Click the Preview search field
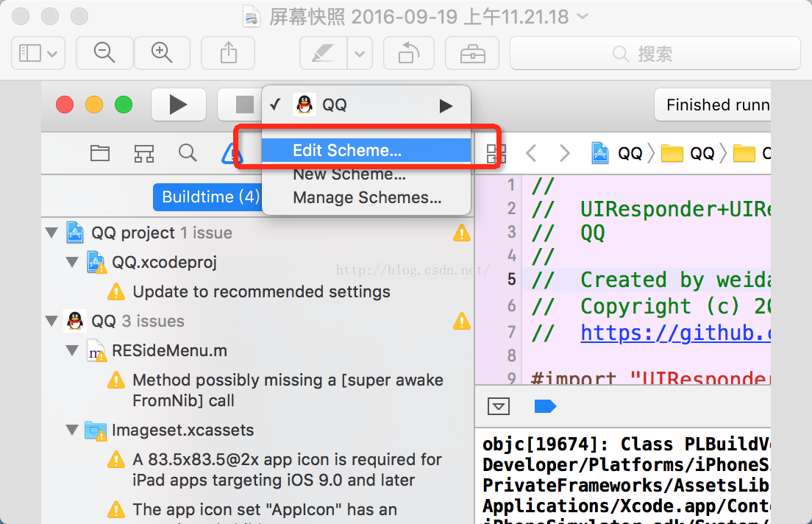Screen dimensions: 812x524 point(655,53)
